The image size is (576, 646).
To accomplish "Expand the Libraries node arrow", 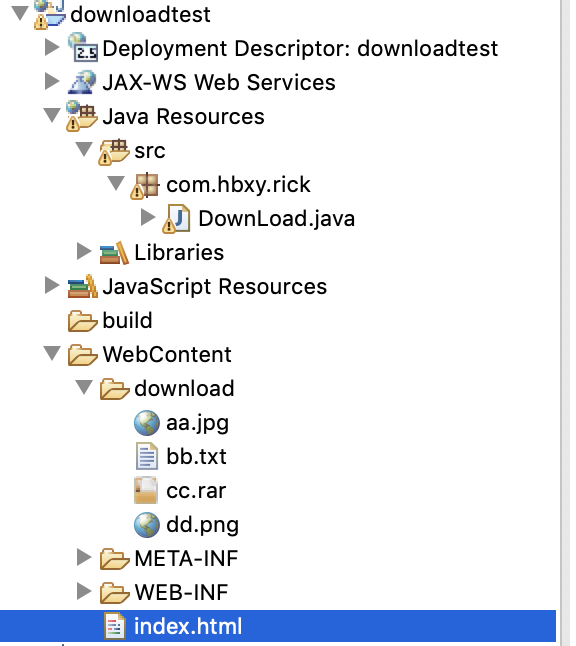I will tap(84, 251).
